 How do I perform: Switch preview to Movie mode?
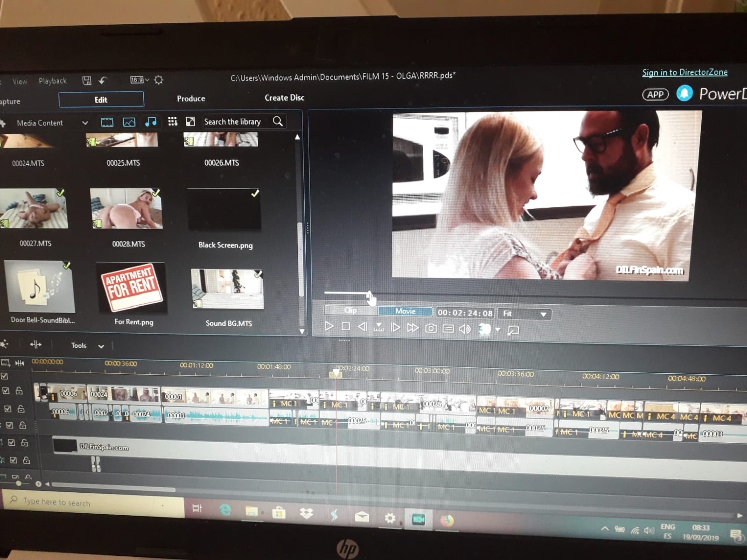[x=405, y=311]
